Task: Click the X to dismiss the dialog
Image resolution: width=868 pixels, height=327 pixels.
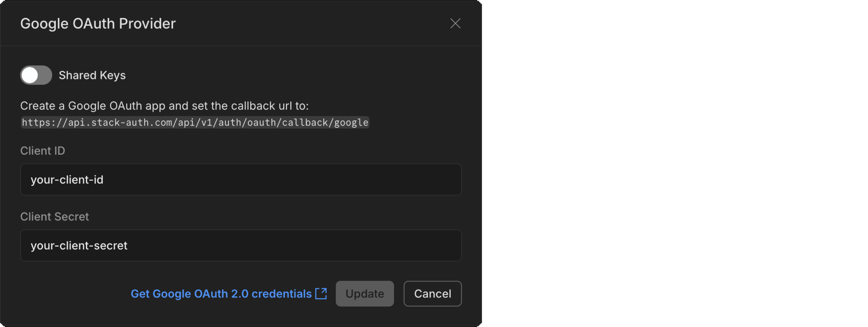Action: click(455, 23)
